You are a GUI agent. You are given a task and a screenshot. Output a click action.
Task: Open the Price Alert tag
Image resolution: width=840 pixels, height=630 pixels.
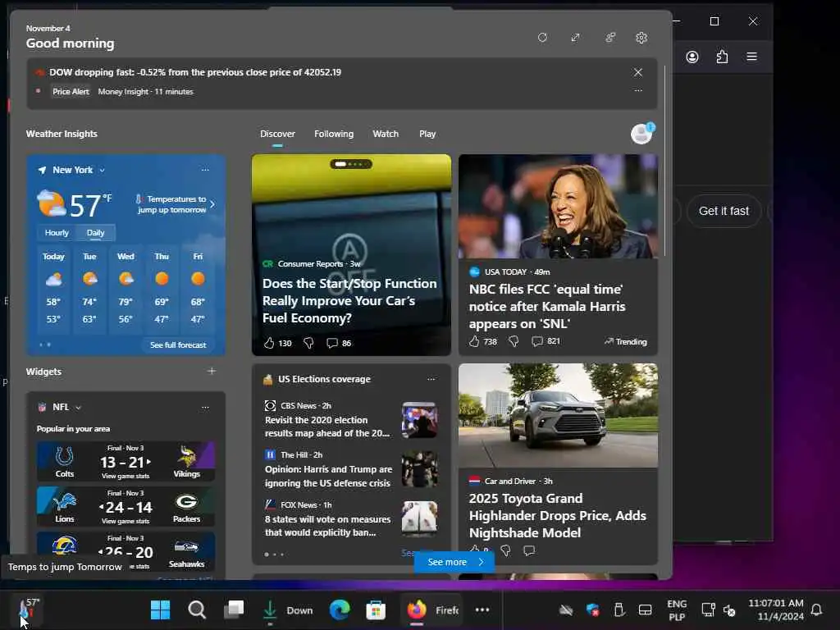pos(71,92)
